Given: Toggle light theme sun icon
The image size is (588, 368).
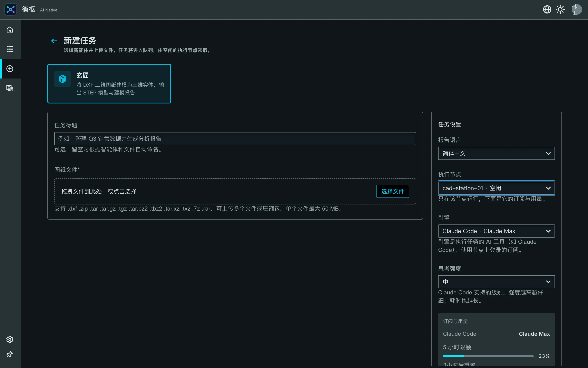Looking at the screenshot, I should tap(560, 9).
